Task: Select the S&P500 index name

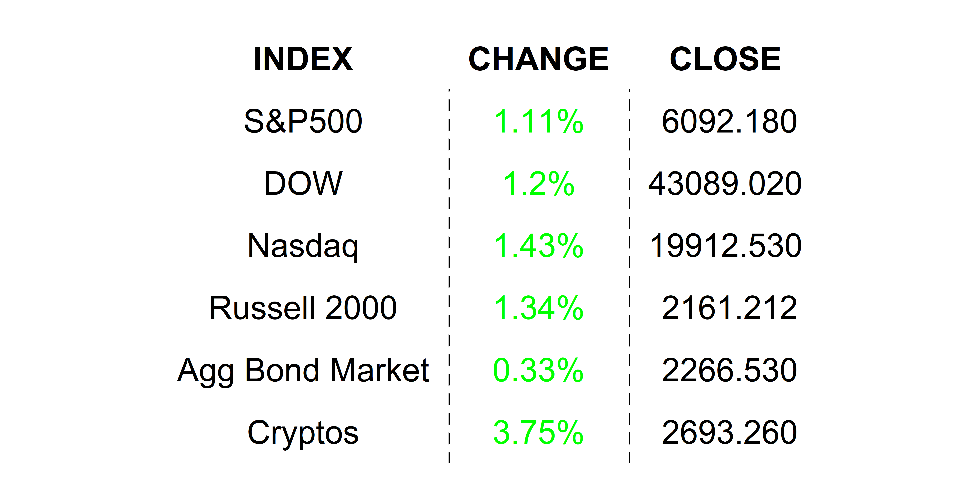Action: (303, 121)
